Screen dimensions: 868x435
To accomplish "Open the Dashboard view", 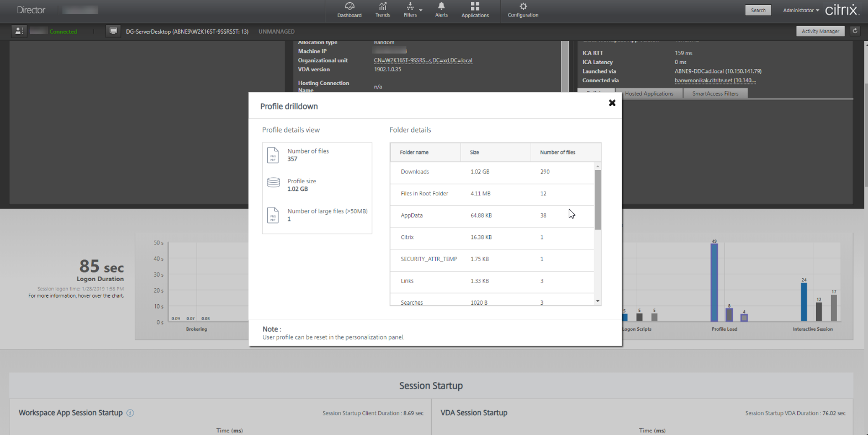I will (x=350, y=10).
